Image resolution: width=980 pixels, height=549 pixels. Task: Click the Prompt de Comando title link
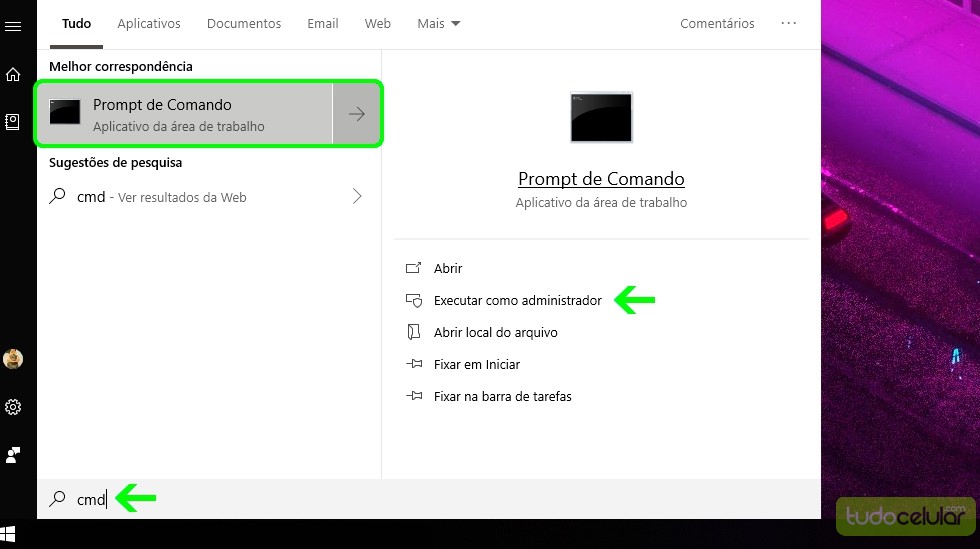click(601, 179)
